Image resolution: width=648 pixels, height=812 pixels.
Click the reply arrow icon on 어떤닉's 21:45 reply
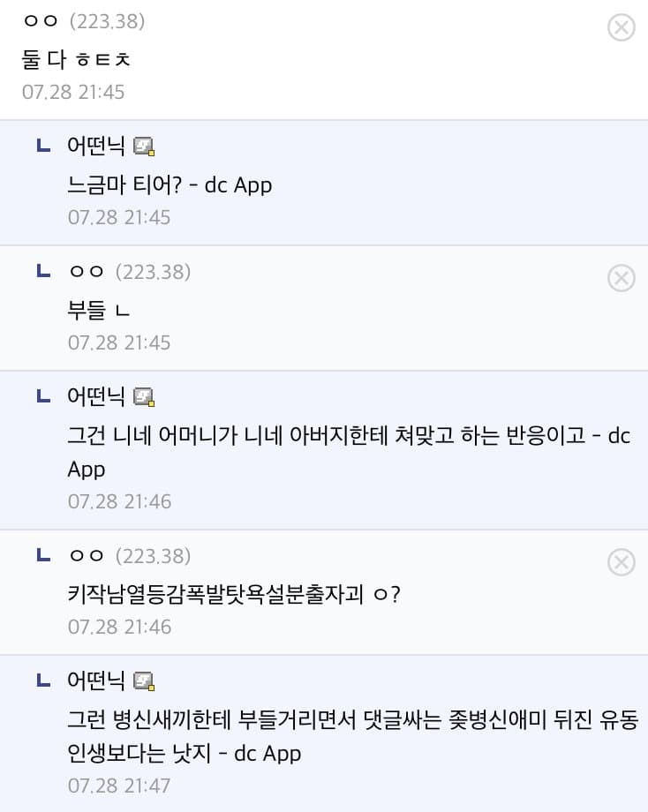click(43, 146)
